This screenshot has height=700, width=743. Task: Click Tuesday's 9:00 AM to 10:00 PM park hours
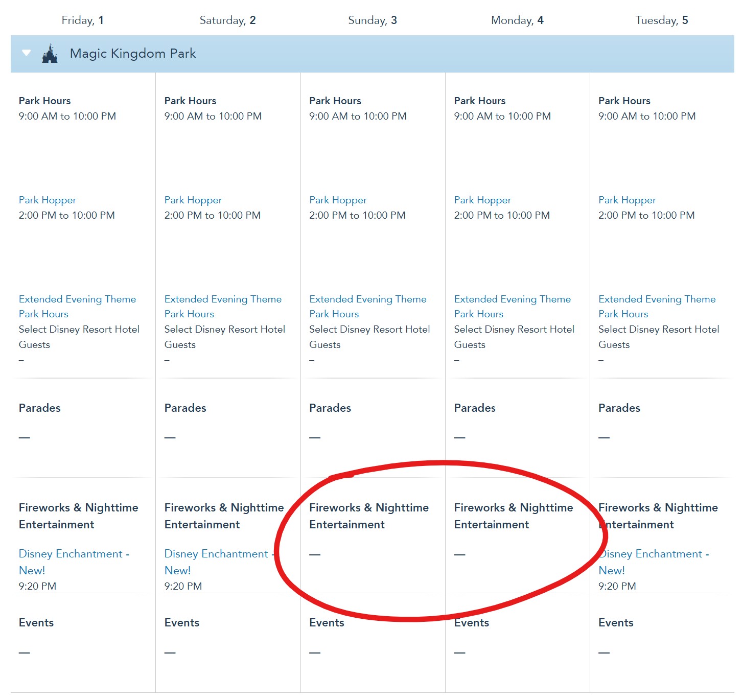647,116
